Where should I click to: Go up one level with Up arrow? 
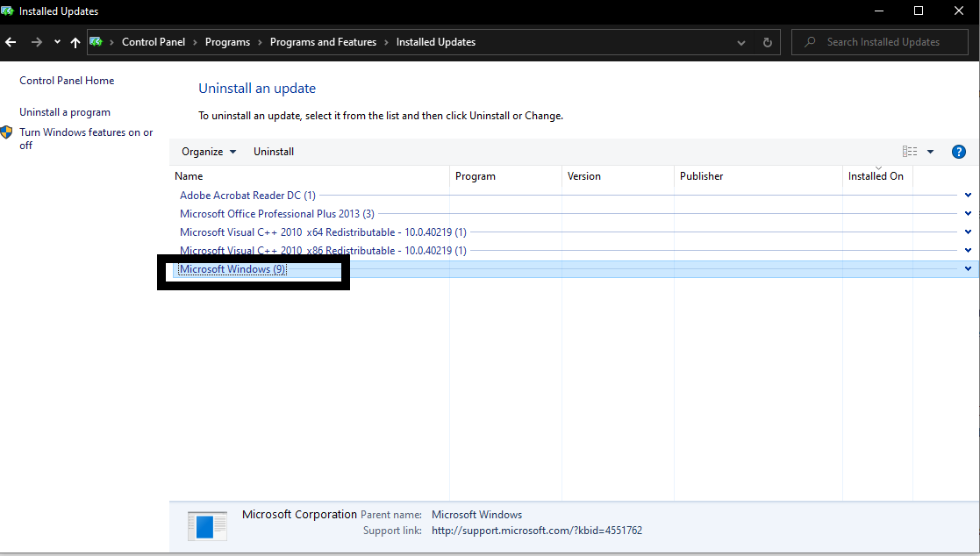click(x=75, y=42)
